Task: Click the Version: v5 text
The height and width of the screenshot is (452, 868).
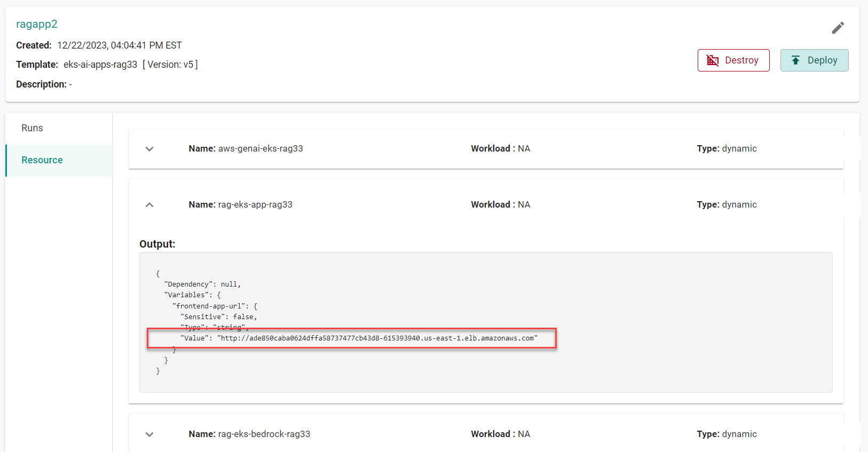Action: coord(170,65)
